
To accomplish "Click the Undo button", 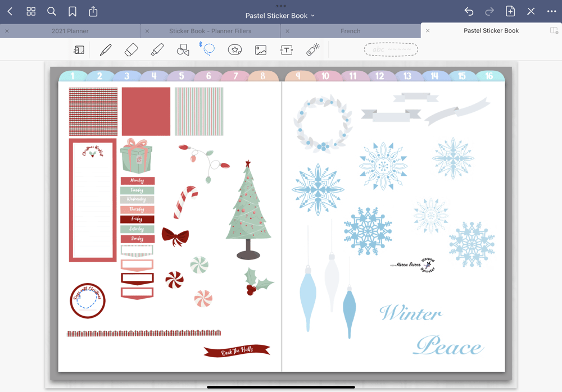I will (469, 11).
